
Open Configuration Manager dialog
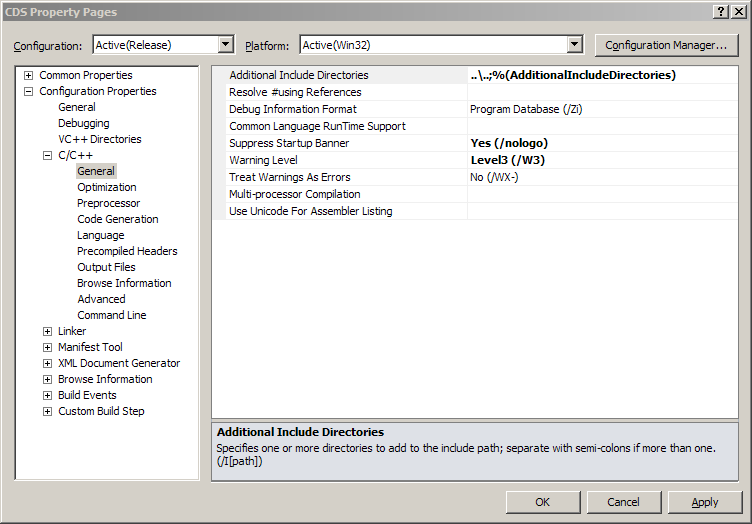pos(666,45)
